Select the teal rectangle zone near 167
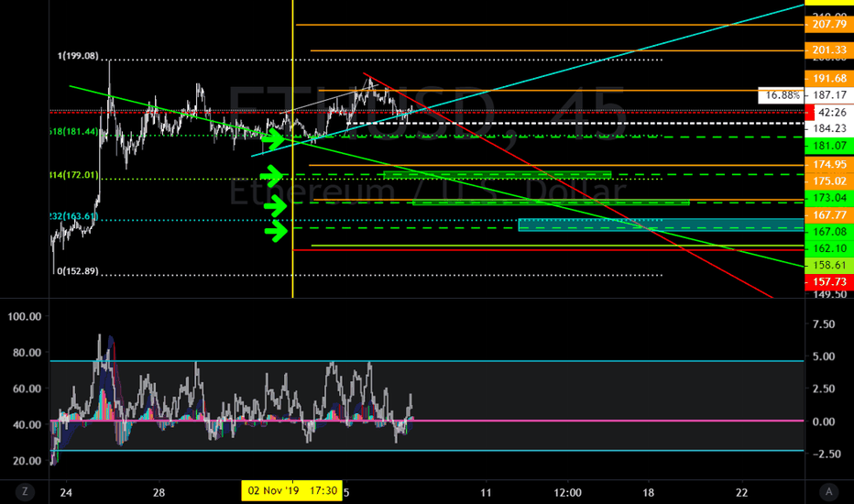This screenshot has height=504, width=854. (x=661, y=225)
